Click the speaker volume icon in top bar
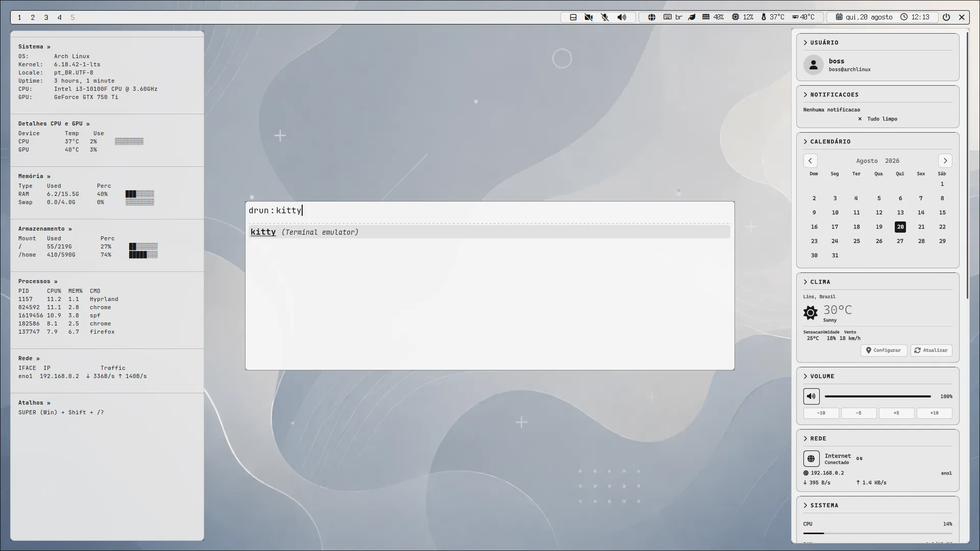Image resolution: width=980 pixels, height=551 pixels. pyautogui.click(x=622, y=17)
